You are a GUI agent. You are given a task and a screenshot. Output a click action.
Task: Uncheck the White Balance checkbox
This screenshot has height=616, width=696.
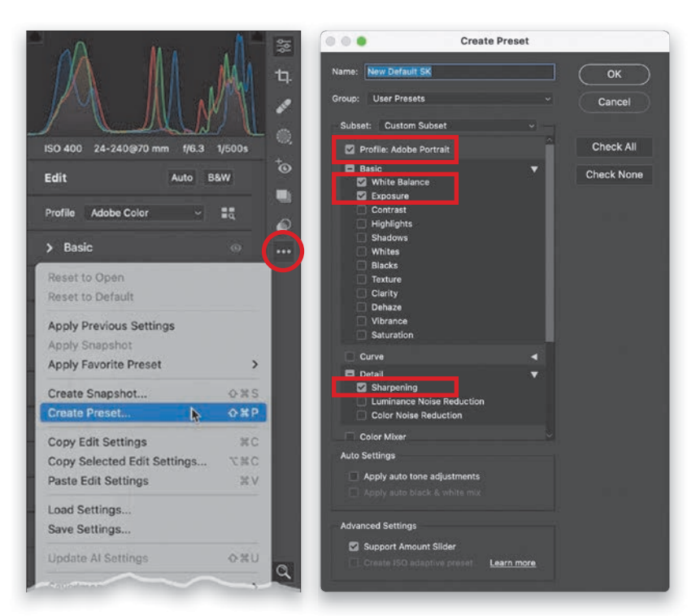pyautogui.click(x=363, y=183)
